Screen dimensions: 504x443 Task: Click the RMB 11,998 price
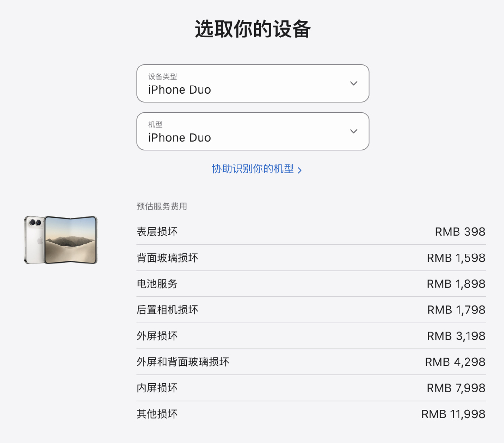pos(453,414)
